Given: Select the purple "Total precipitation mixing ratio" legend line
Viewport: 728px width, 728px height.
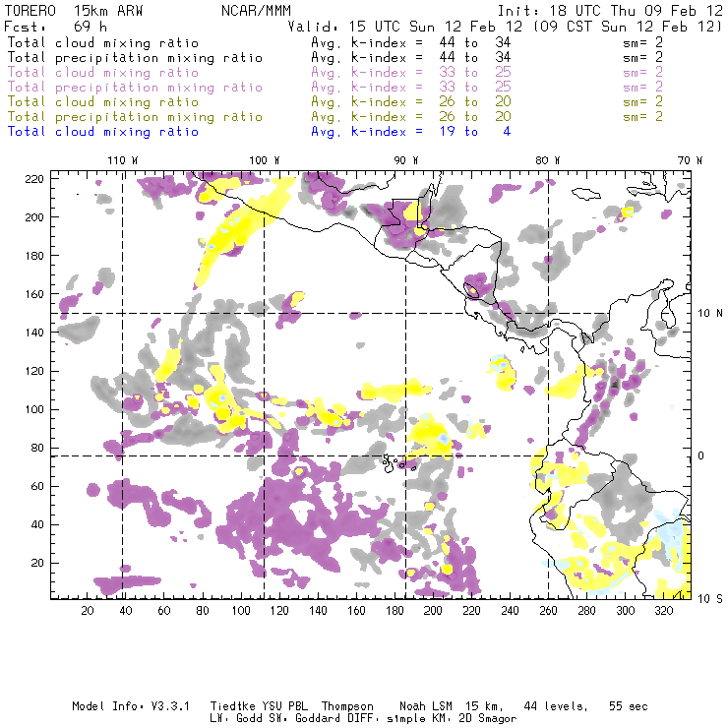Looking at the screenshot, I should (135, 88).
